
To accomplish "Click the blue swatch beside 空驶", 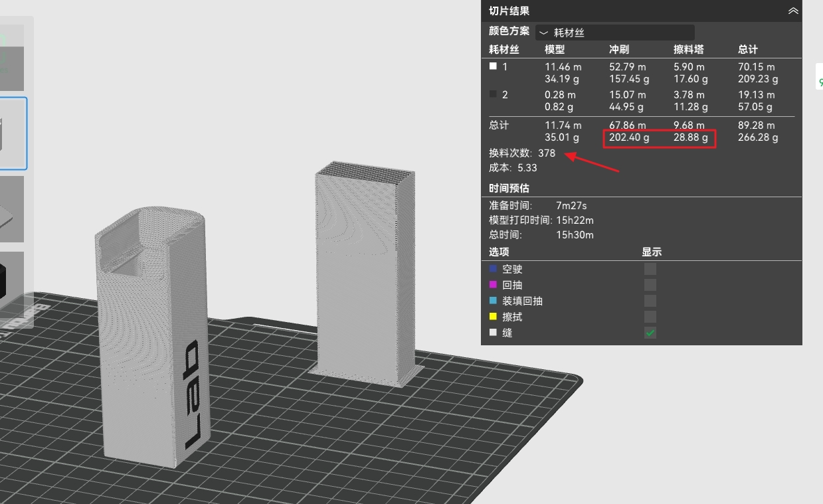I will tap(493, 269).
